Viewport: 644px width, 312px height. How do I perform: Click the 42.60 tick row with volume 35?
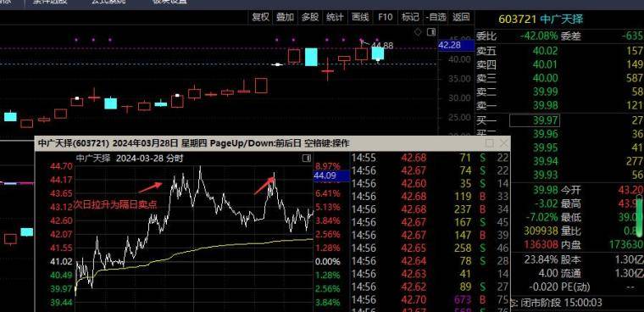tap(430, 183)
